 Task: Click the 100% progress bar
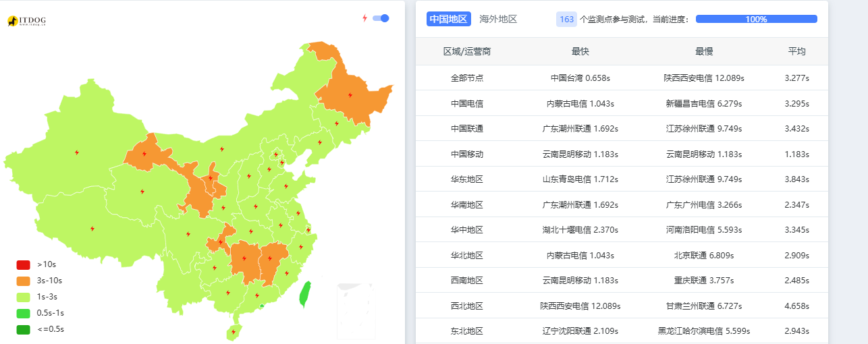pos(756,19)
